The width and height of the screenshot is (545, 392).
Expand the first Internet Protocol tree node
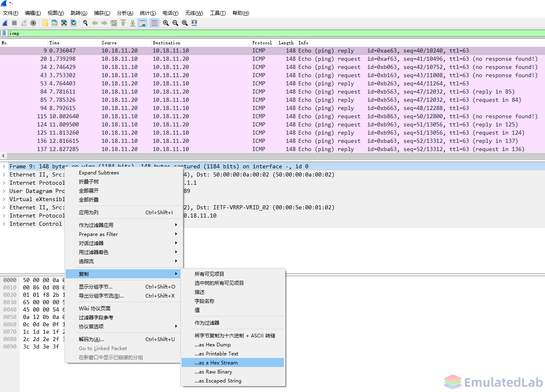[x=4, y=183]
